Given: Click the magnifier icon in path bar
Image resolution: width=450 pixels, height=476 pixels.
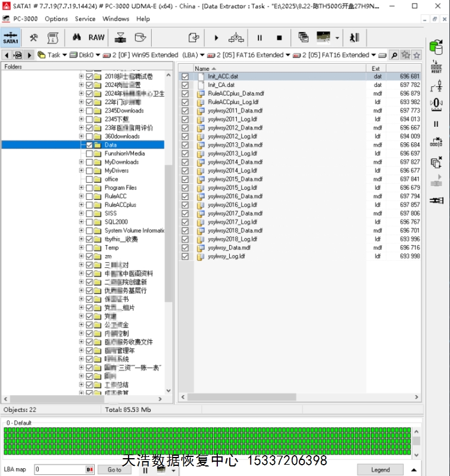Looking at the screenshot, I should [394, 55].
